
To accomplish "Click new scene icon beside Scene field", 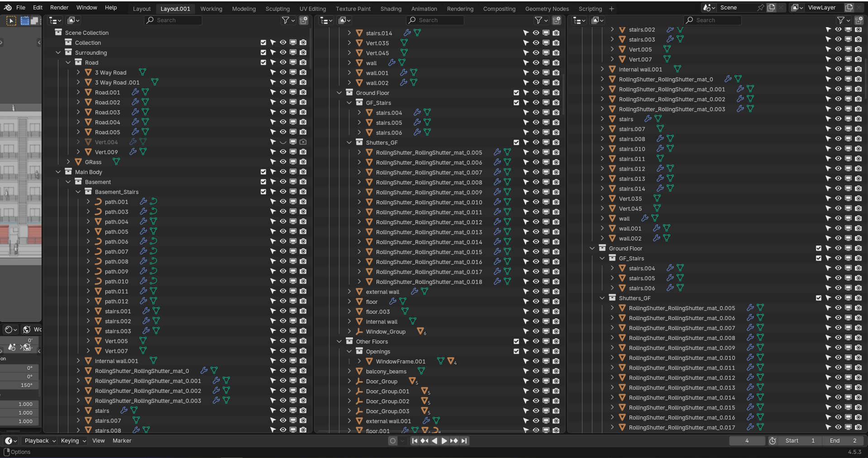I will tap(772, 8).
